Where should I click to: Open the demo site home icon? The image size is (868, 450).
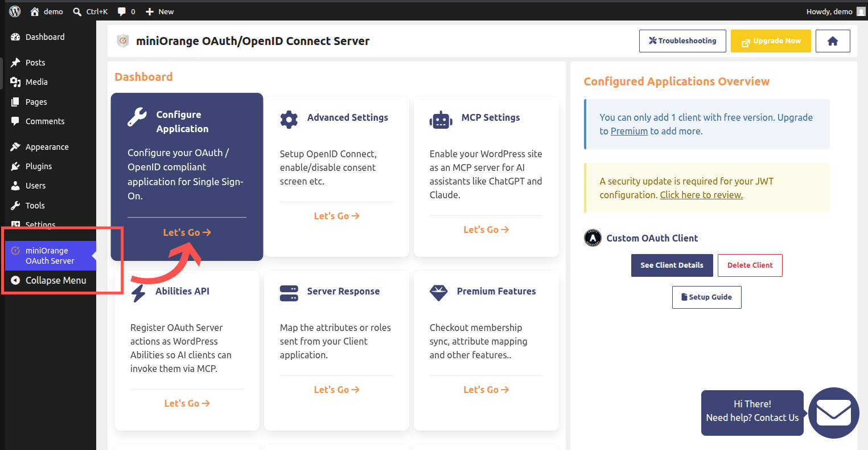click(35, 11)
